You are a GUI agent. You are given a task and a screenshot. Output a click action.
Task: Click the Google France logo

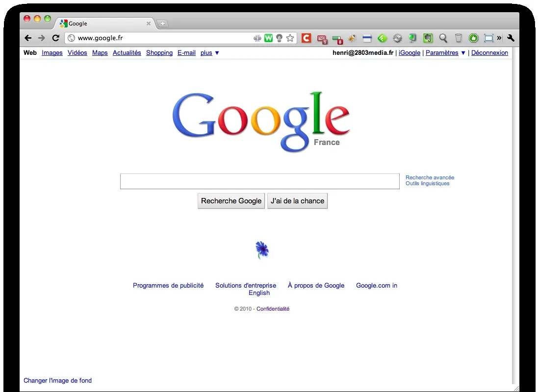pyautogui.click(x=261, y=122)
